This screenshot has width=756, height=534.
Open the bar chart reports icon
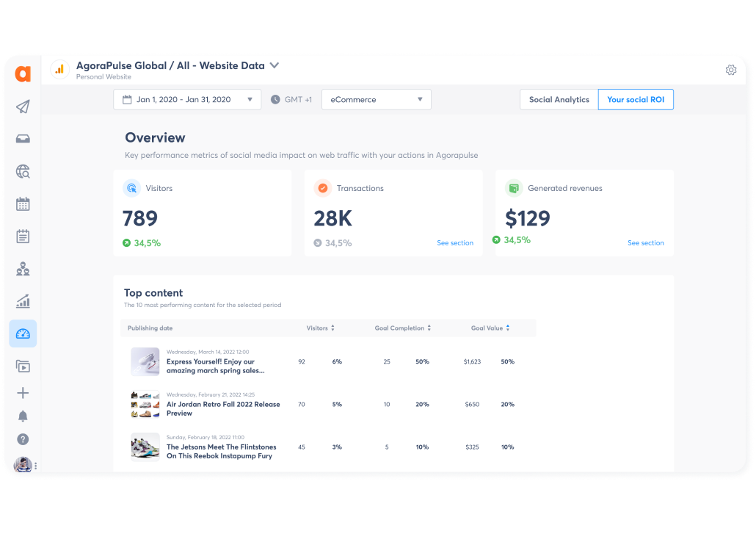coord(23,301)
